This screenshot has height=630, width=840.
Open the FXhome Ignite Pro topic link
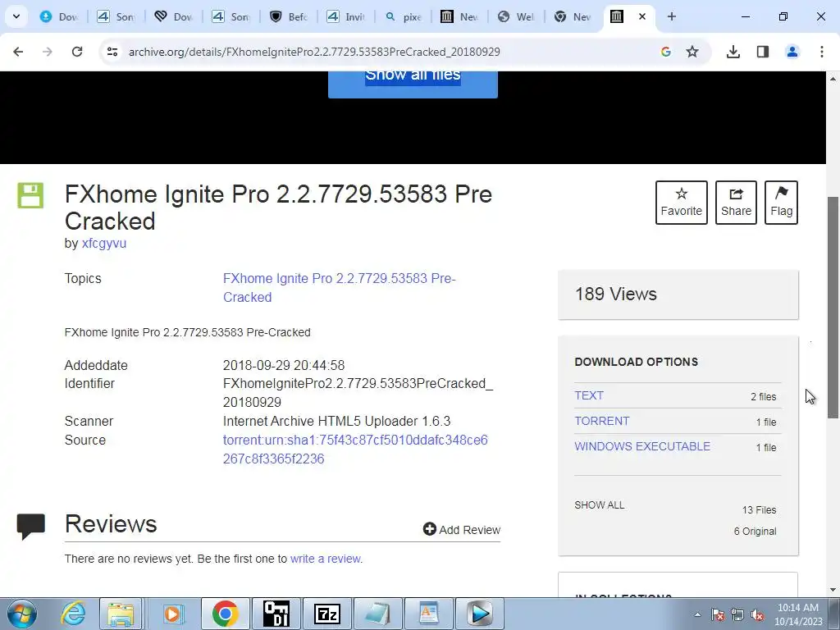(339, 288)
